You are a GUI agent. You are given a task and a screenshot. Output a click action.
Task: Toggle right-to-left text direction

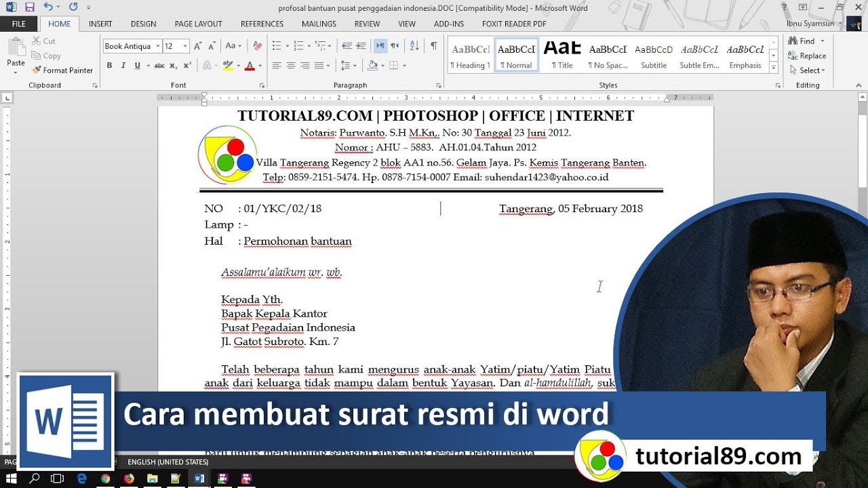point(395,46)
